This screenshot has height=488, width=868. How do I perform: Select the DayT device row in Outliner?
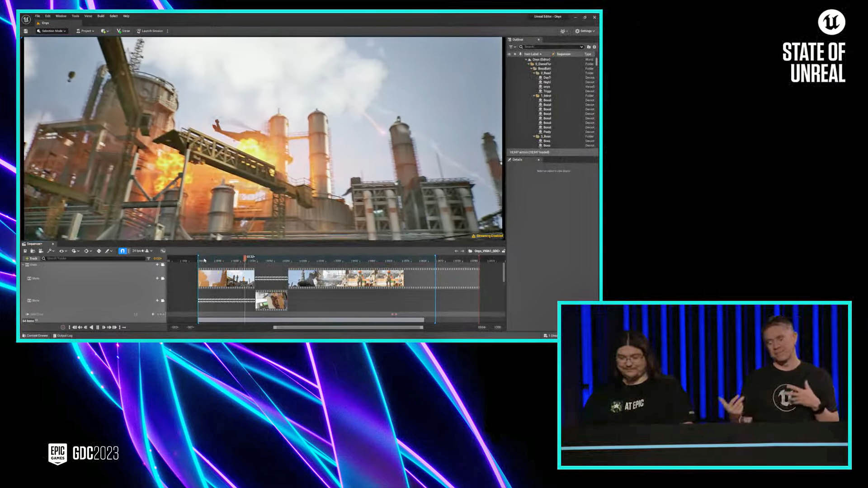coord(552,78)
